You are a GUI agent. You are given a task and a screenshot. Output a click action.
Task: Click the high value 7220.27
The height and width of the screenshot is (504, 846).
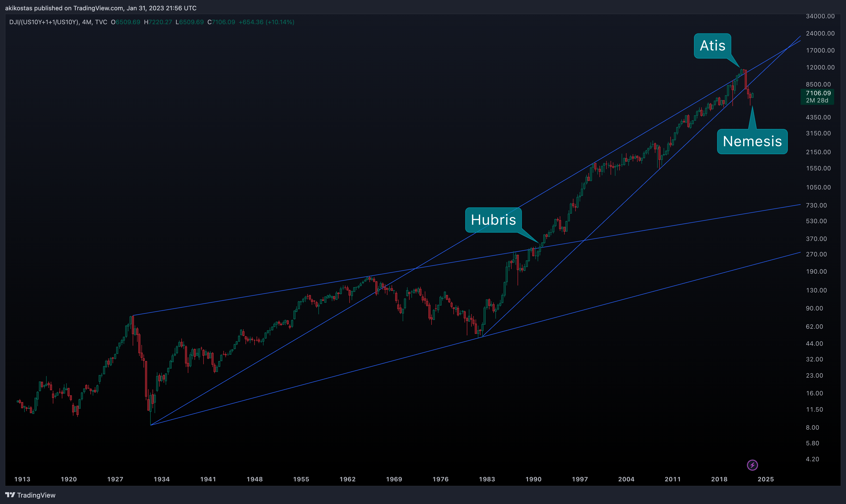click(160, 22)
